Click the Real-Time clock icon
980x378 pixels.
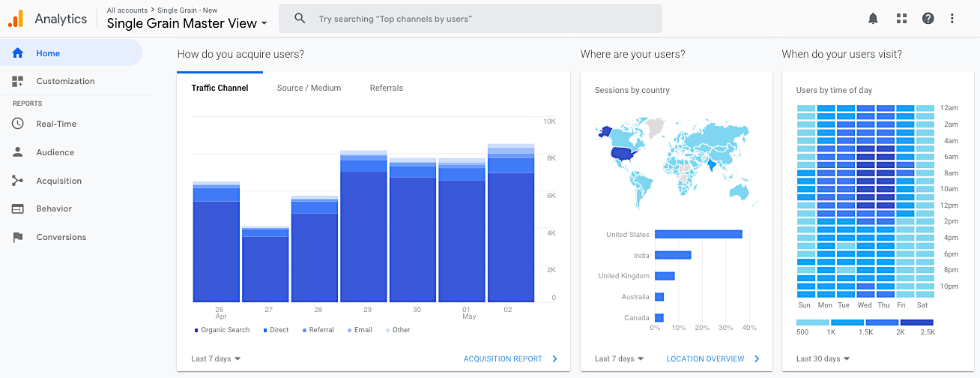click(x=18, y=124)
